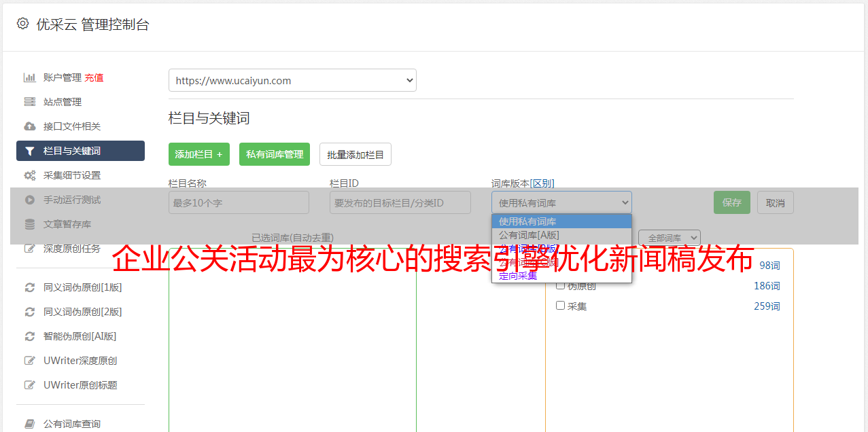Click the book icon for 公有词库查询
Screen dimensions: 868x432
pyautogui.click(x=30, y=424)
